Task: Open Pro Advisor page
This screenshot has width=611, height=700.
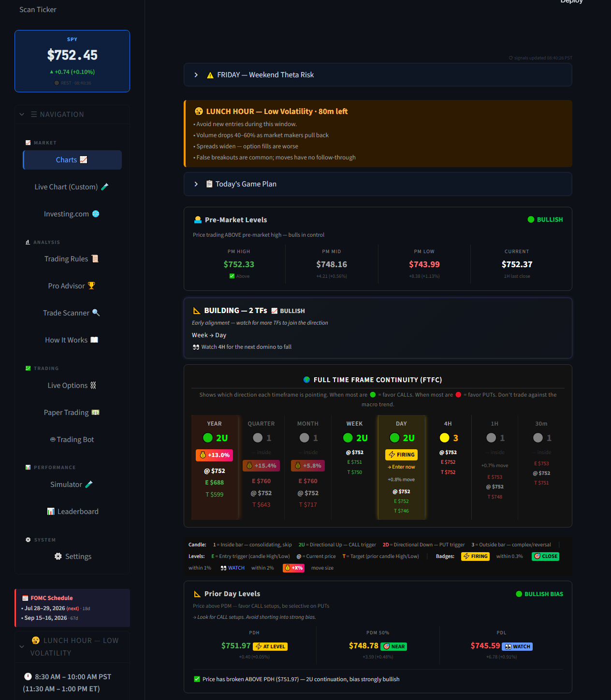Action: [72, 286]
